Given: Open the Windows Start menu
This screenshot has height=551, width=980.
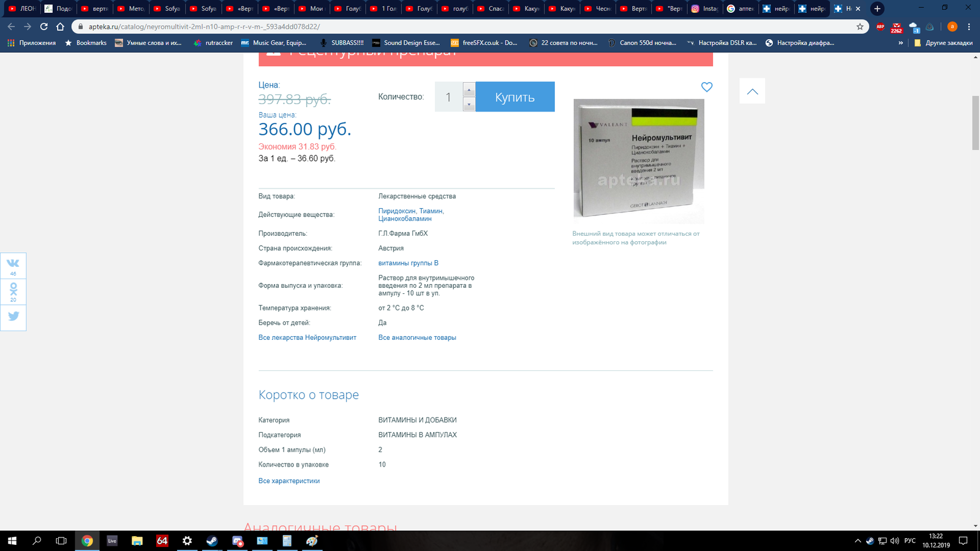Looking at the screenshot, I should (12, 541).
